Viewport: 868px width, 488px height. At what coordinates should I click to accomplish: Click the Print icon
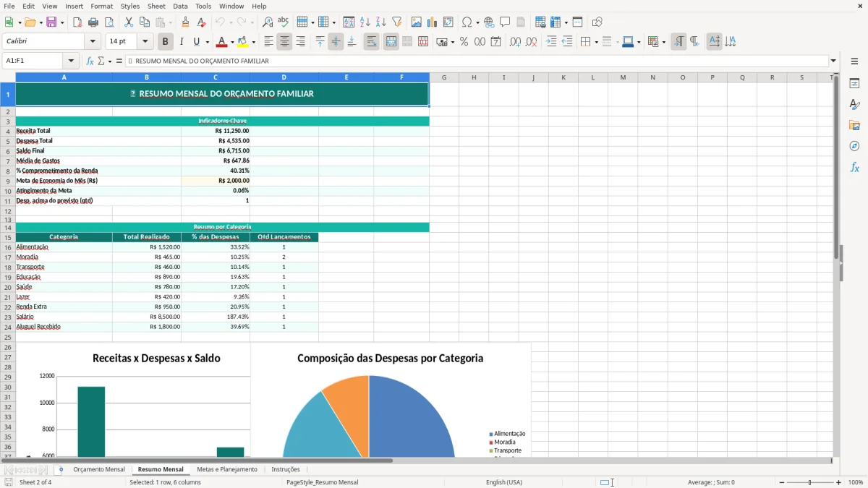93,22
